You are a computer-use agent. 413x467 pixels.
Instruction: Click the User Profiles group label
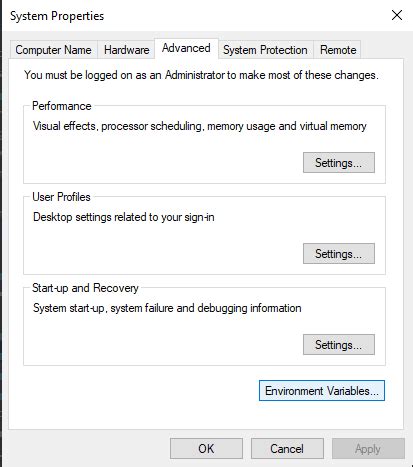[61, 197]
